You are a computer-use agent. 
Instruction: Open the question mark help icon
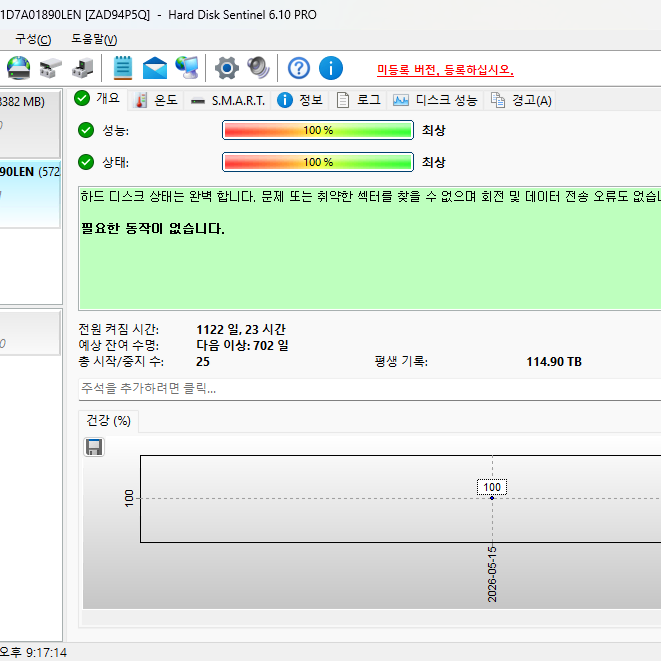click(299, 68)
